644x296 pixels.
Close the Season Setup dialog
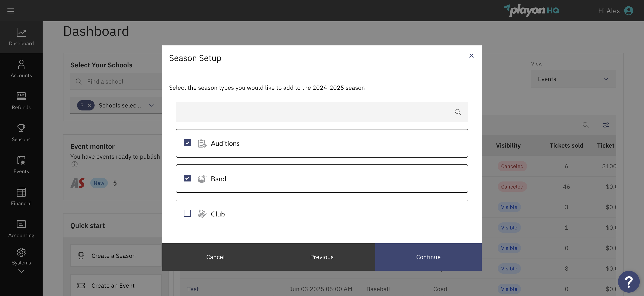(471, 56)
